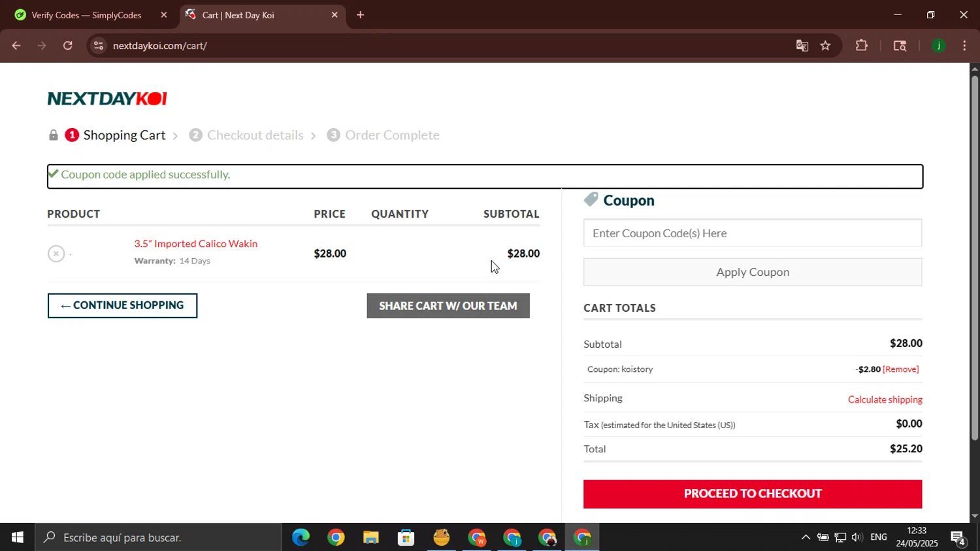
Task: Open the Next Day Koi logo link
Action: click(107, 99)
